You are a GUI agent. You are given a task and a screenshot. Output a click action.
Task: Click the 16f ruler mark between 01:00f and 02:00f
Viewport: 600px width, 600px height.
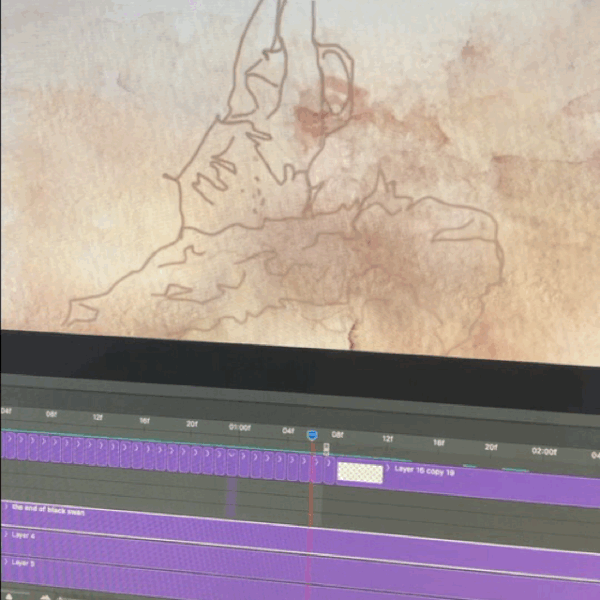click(x=439, y=443)
